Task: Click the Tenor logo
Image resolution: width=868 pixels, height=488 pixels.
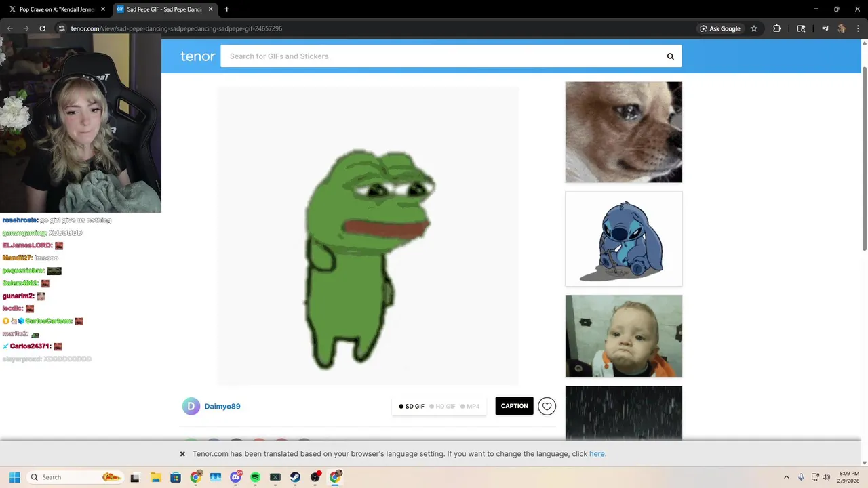Action: [197, 56]
